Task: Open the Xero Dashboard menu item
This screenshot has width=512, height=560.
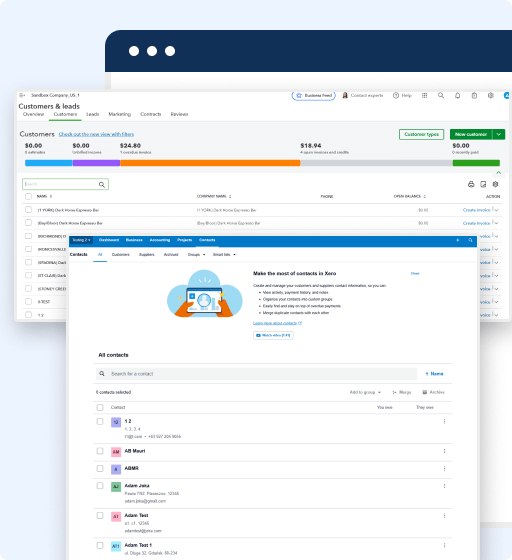Action: [109, 240]
